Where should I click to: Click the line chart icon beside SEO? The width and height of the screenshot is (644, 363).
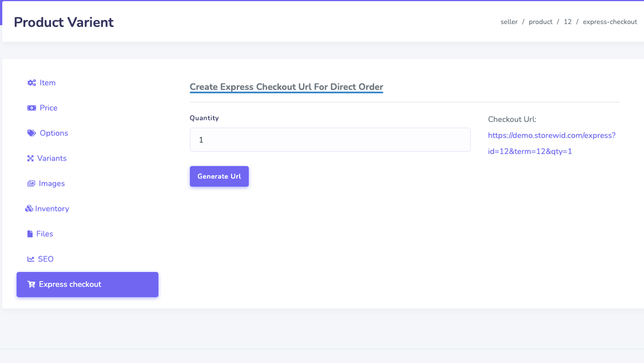(31, 259)
